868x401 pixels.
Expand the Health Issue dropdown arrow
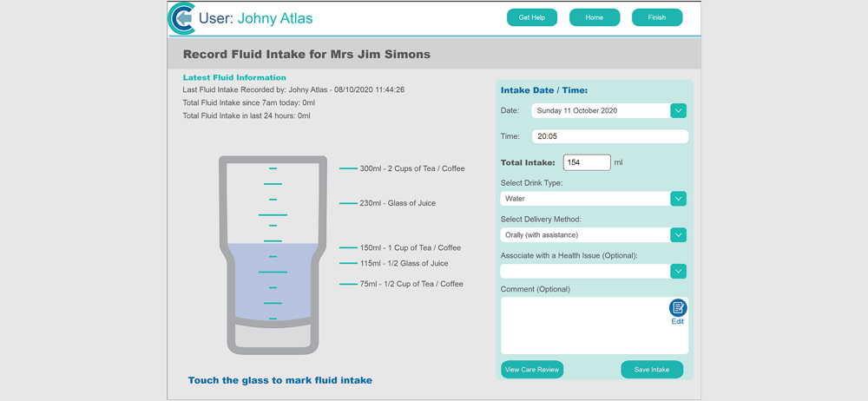click(x=679, y=272)
